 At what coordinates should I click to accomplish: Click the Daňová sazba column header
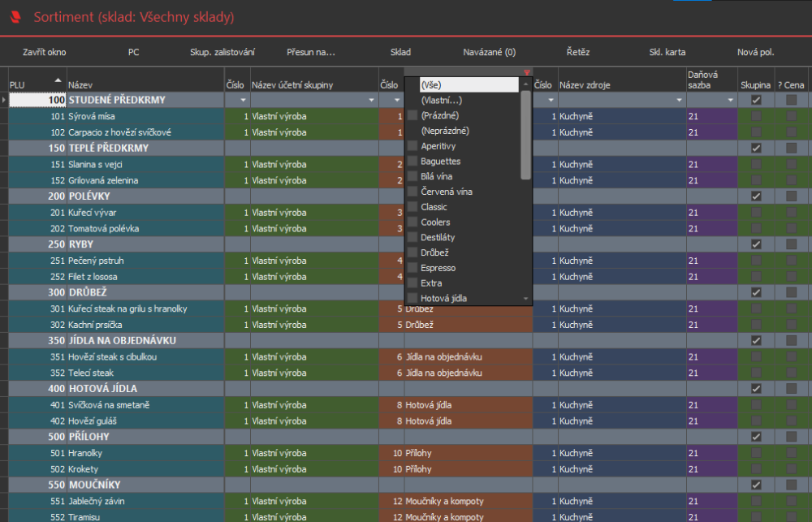tap(712, 80)
